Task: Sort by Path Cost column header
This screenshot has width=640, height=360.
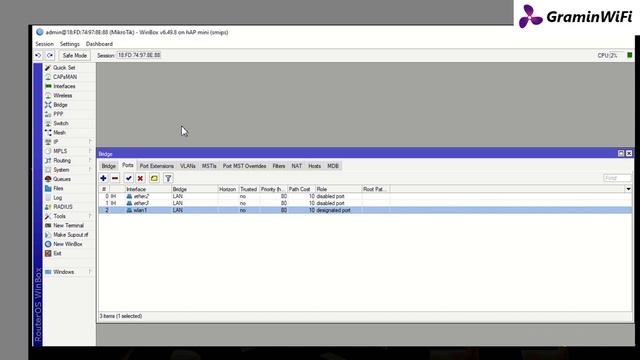Action: (301, 189)
